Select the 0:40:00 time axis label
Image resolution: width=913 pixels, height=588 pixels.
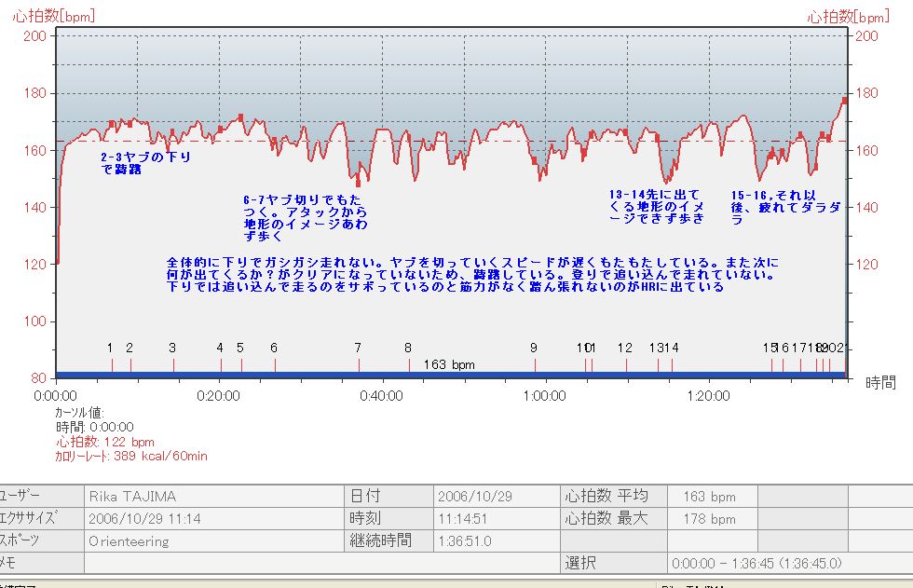(381, 396)
